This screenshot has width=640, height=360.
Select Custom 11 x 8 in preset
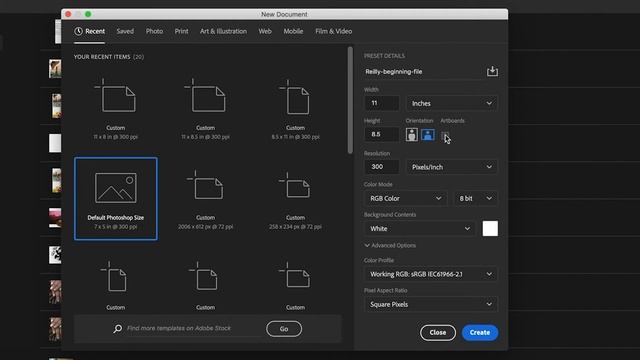(116, 109)
